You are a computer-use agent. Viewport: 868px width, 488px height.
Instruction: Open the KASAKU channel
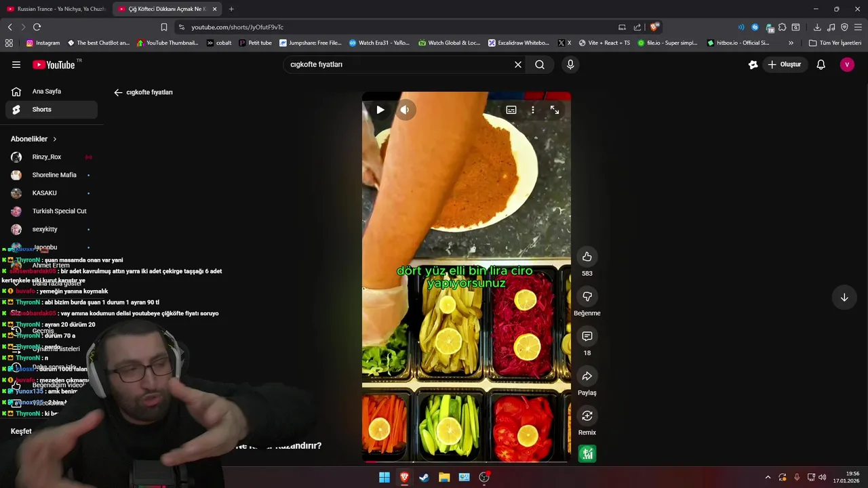pos(52,193)
